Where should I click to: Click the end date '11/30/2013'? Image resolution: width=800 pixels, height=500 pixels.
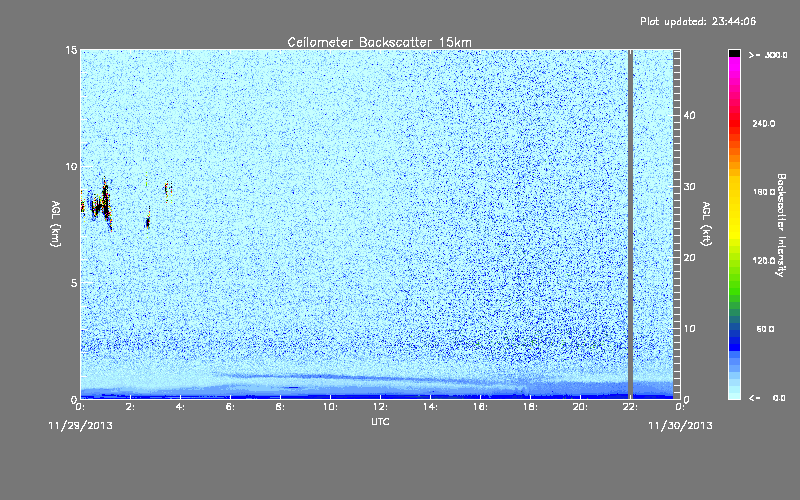(680, 426)
